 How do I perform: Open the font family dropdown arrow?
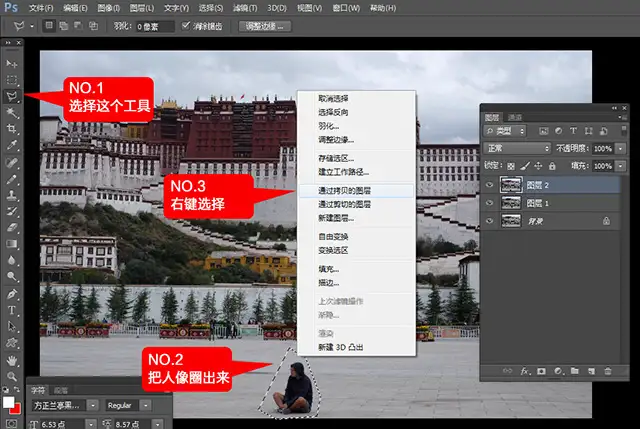pyautogui.click(x=93, y=405)
